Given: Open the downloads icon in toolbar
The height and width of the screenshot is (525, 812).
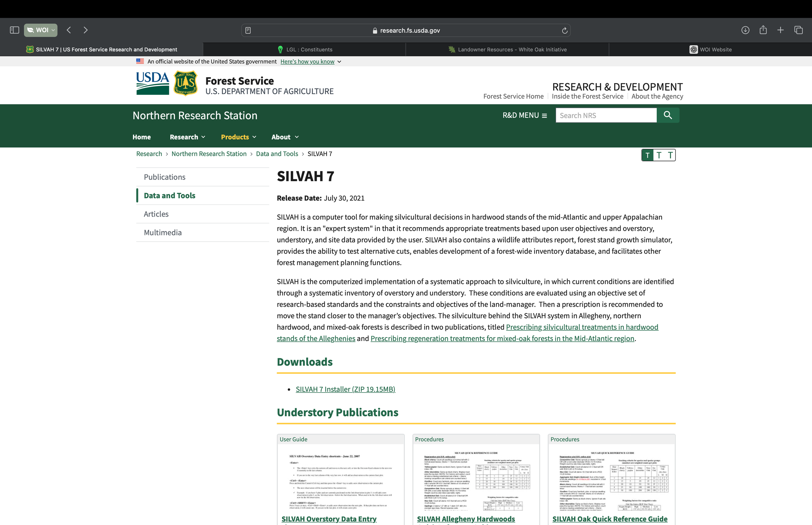Looking at the screenshot, I should [x=745, y=30].
